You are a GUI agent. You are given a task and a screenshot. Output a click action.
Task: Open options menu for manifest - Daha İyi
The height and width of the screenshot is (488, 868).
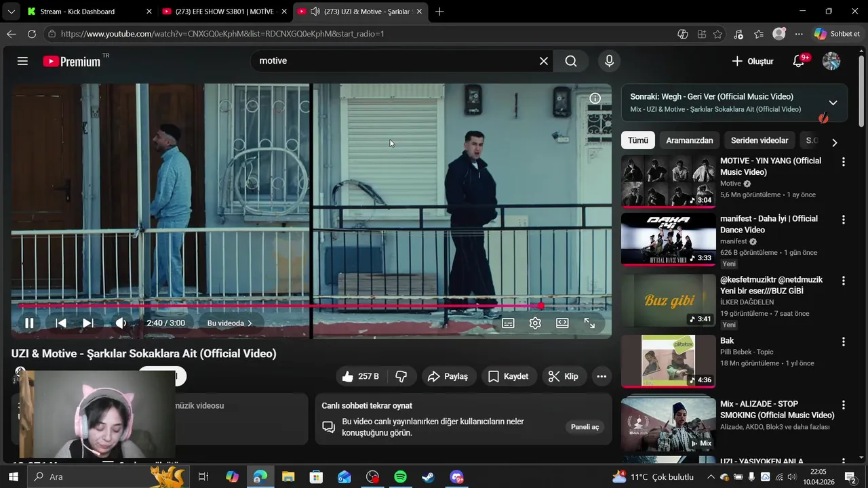coord(844,220)
